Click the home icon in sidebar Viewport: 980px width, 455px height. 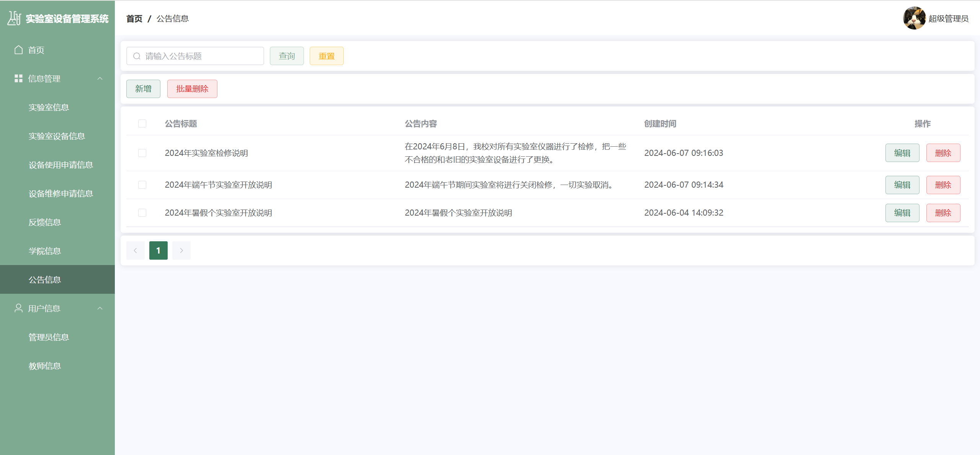coord(18,50)
